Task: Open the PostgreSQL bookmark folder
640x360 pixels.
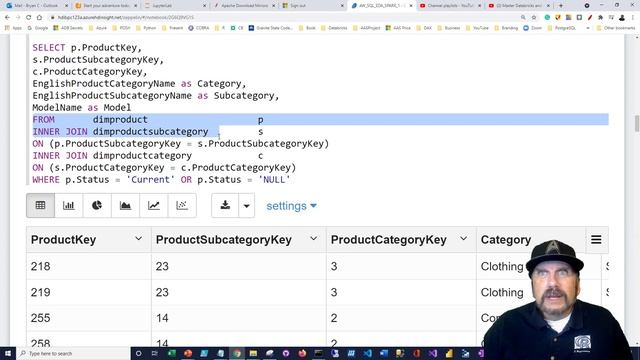Action: coord(562,28)
